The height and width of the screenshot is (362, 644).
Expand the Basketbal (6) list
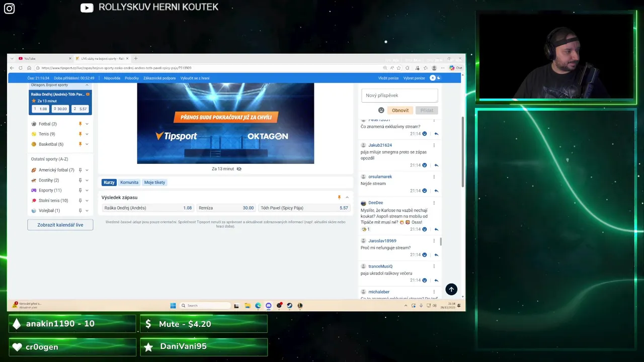click(x=87, y=144)
